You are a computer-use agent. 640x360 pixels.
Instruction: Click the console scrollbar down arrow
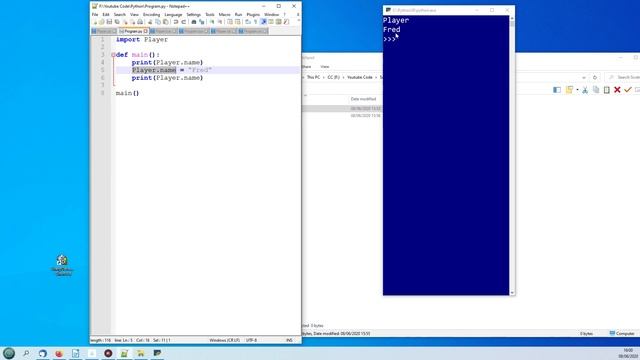(x=512, y=292)
